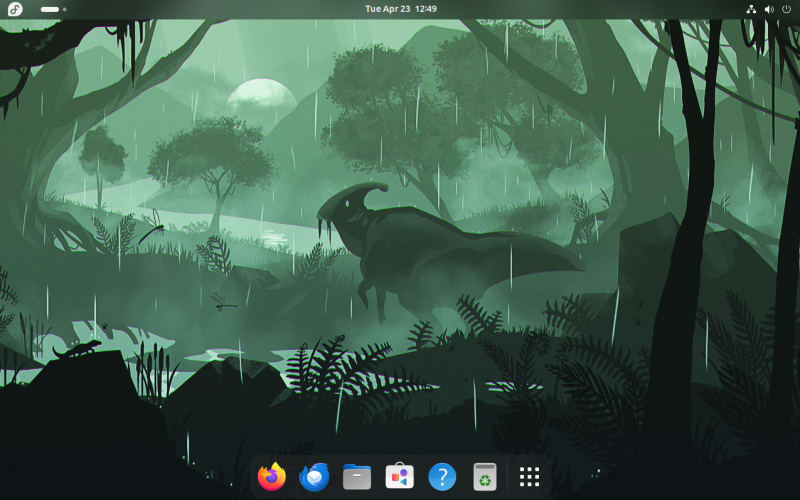Open Thunderbird mail from the dock
Image resolution: width=800 pixels, height=500 pixels.
pos(314,477)
